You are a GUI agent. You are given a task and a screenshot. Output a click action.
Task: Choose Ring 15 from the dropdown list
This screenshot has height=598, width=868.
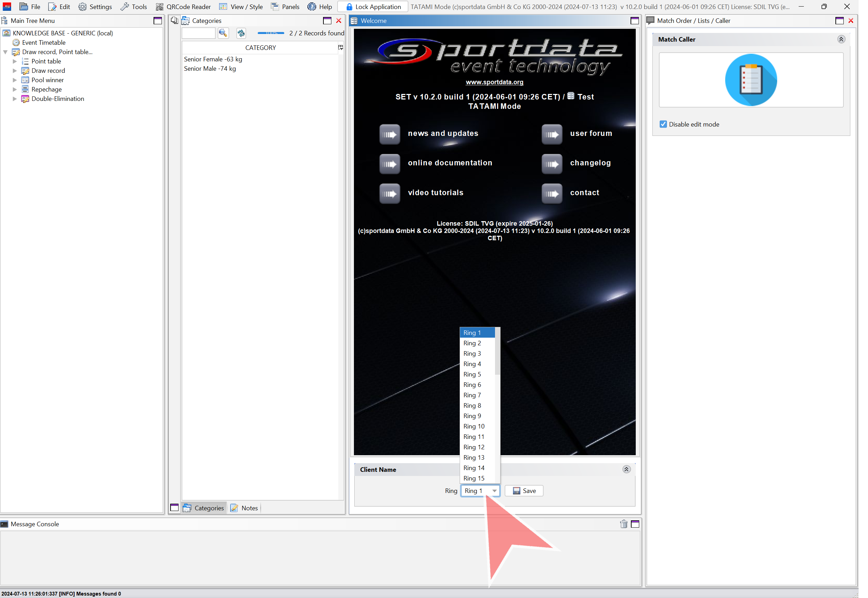(x=477, y=478)
